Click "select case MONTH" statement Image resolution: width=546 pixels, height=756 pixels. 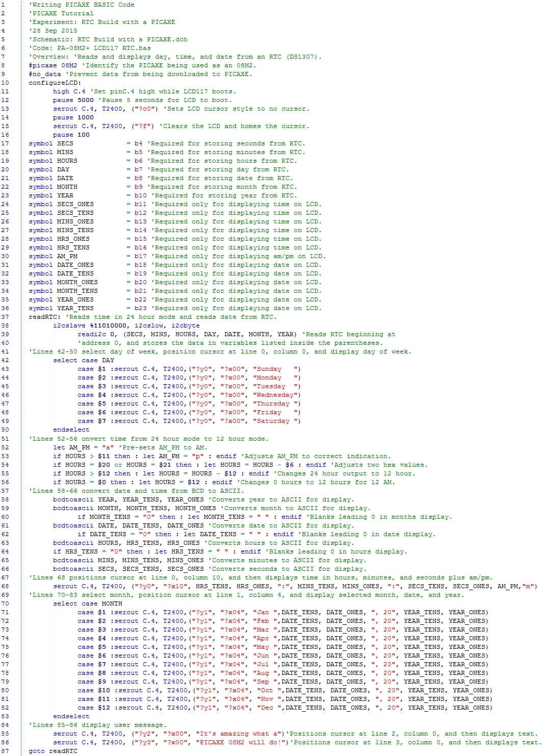click(x=88, y=603)
